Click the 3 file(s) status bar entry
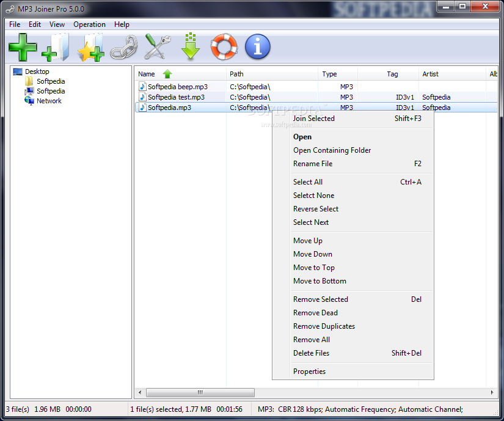The image size is (504, 421). pos(17,409)
